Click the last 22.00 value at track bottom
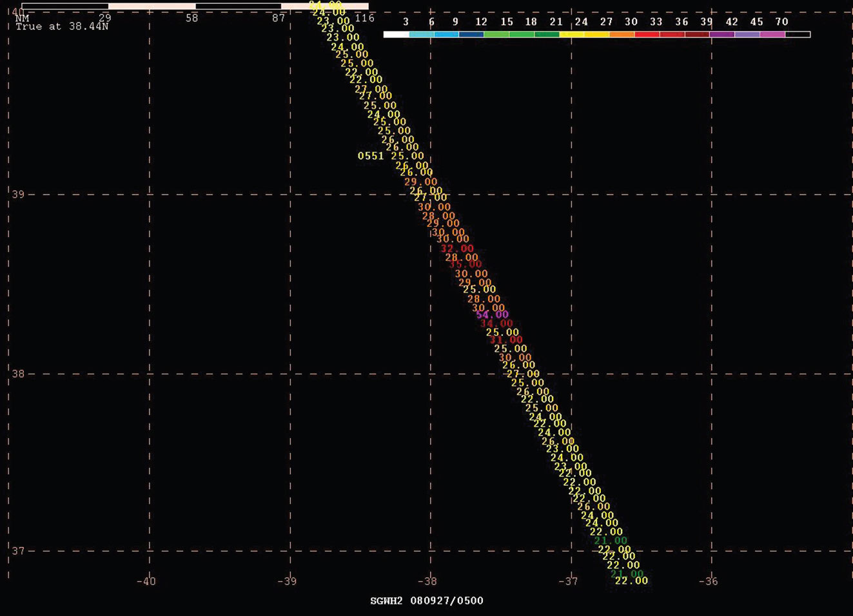Viewport: 853px width, 616px height. point(631,581)
